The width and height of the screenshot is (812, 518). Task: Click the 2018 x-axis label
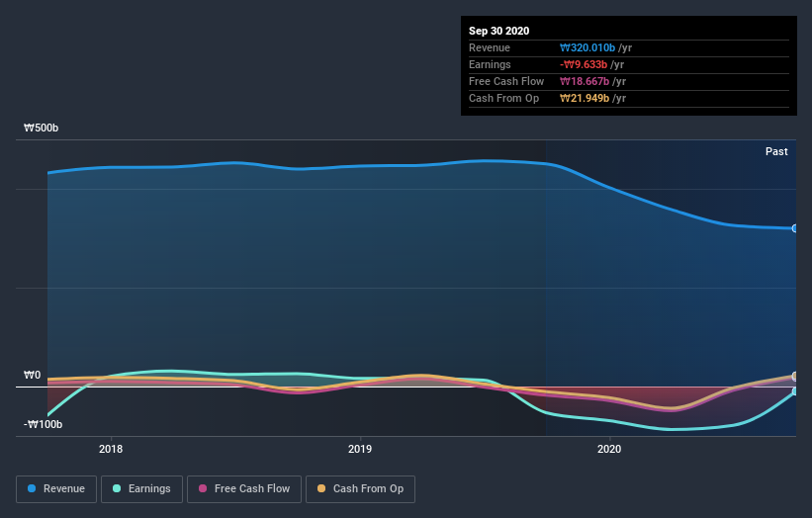[111, 449]
